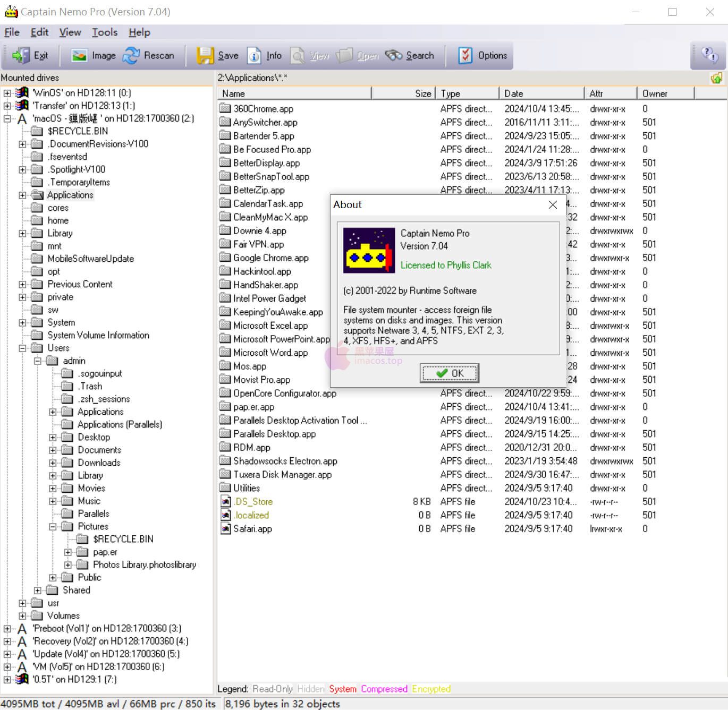
Task: Sort the file list by Date column
Action: click(541, 93)
